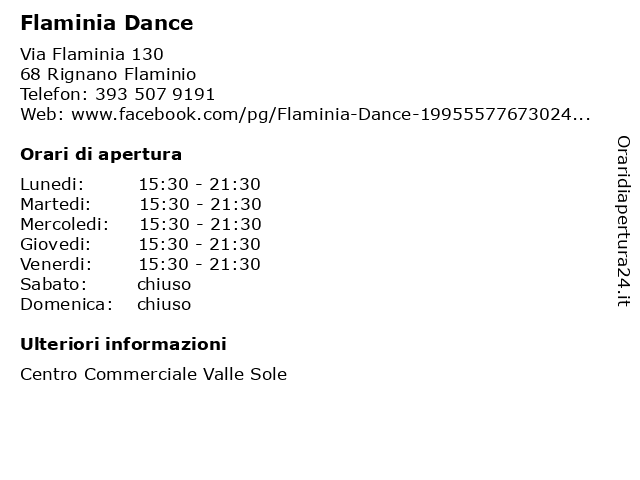
Task: Click the Giovedi day label
Action: point(56,244)
